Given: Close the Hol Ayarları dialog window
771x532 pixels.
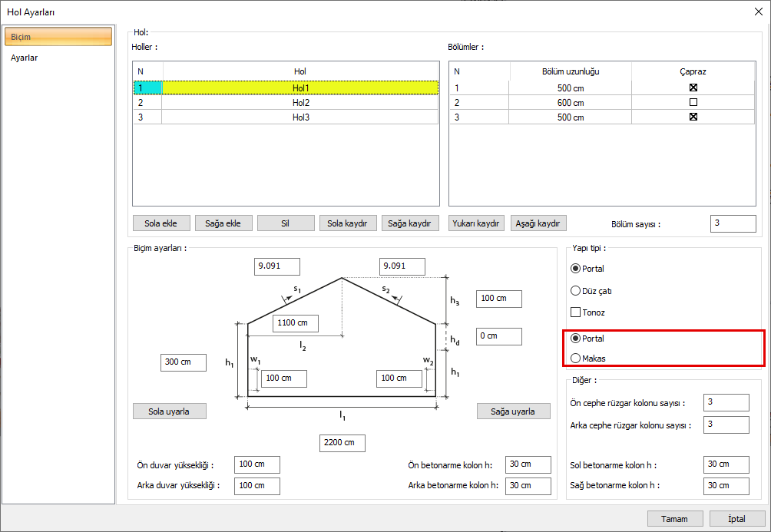Looking at the screenshot, I should 758,12.
